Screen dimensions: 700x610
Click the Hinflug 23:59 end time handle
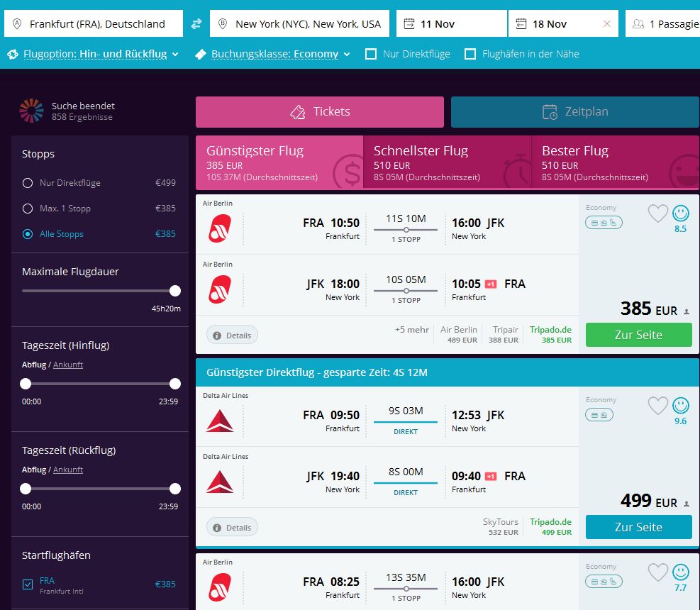[x=175, y=384]
